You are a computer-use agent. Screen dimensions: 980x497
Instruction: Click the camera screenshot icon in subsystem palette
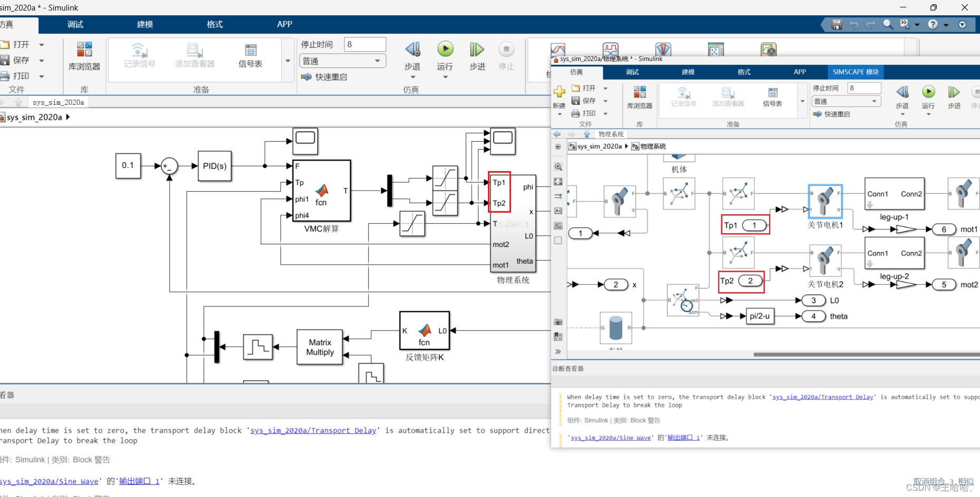pyautogui.click(x=558, y=322)
